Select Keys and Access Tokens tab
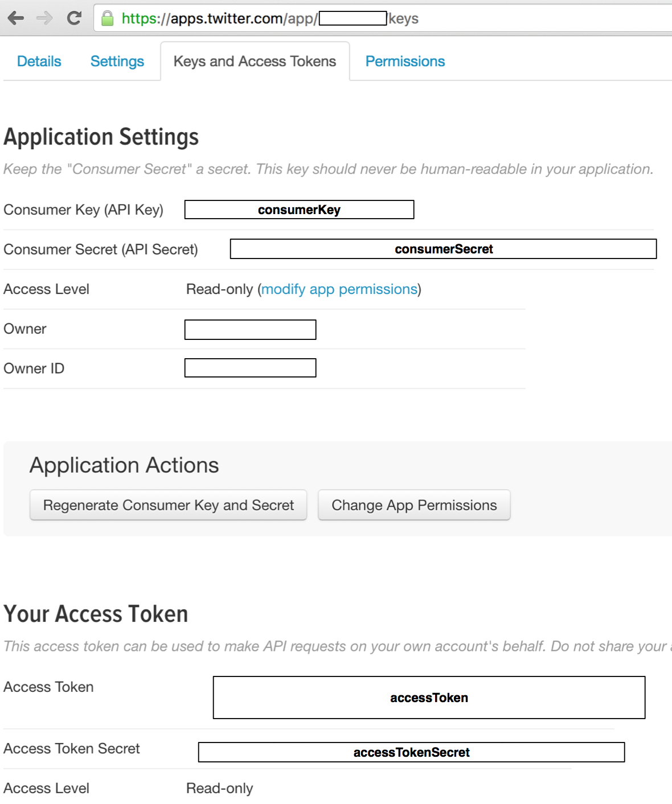The width and height of the screenshot is (672, 804). (x=255, y=61)
